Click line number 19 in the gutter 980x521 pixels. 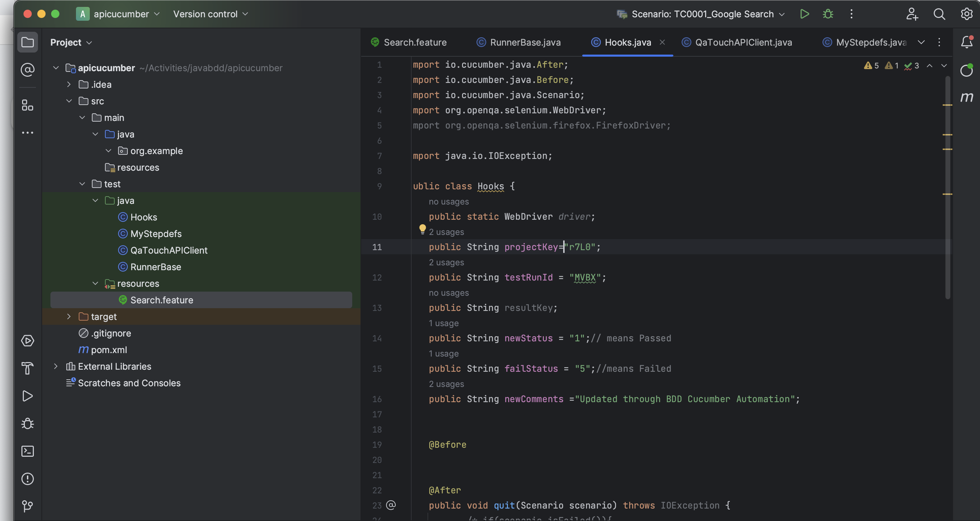click(x=377, y=445)
